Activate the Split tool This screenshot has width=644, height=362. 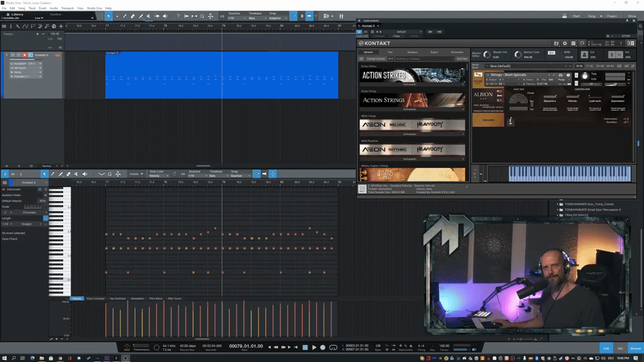tap(141, 16)
